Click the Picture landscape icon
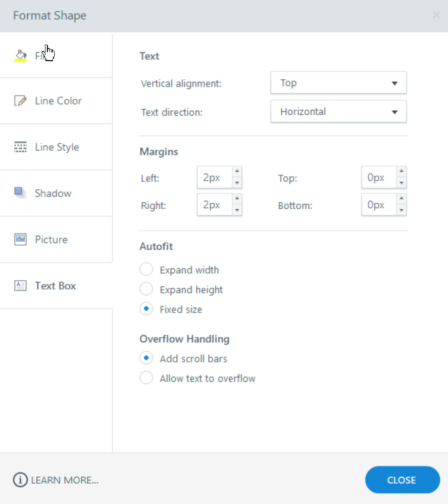 (20, 239)
